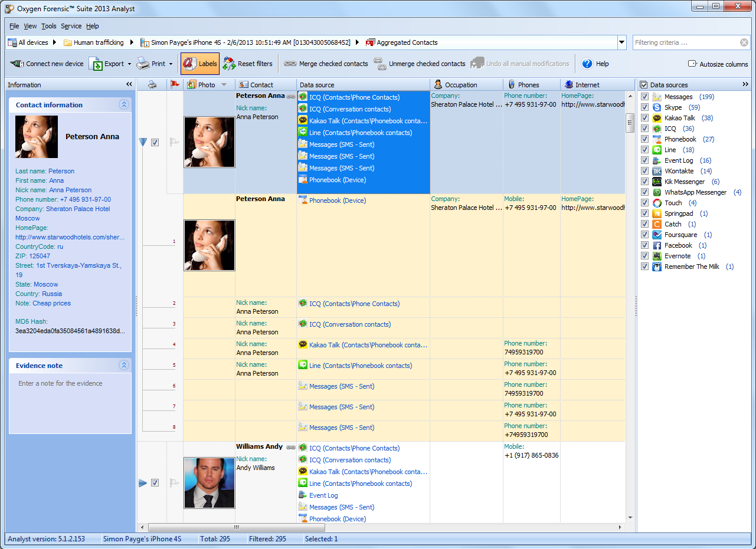Click the horizontal scrollbar thumb
Viewport: 756px width, 549px height.
(x=236, y=527)
